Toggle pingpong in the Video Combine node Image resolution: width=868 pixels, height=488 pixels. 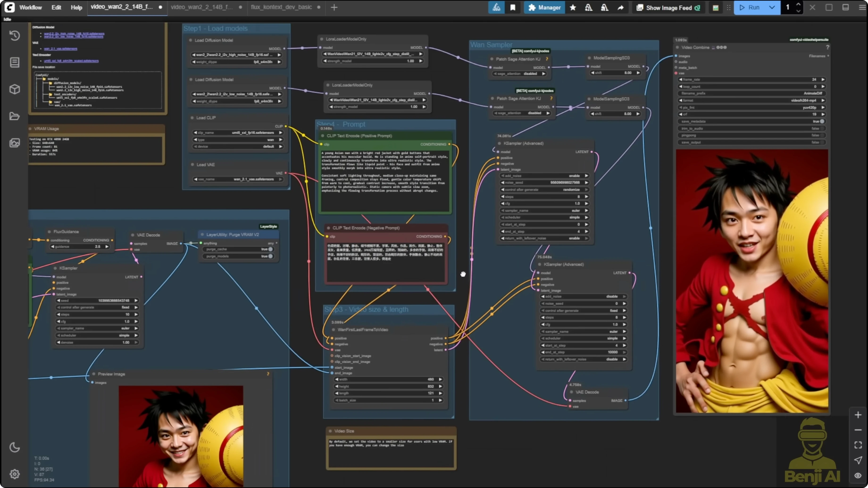(821, 135)
